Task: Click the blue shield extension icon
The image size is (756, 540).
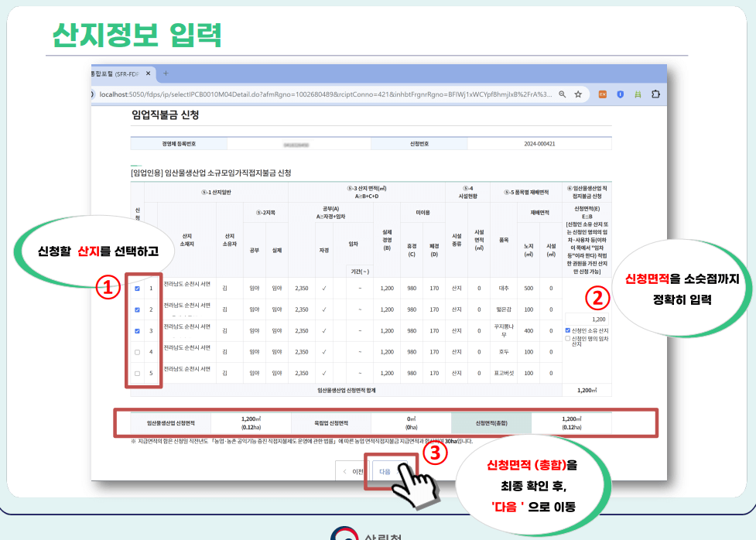Action: (619, 94)
